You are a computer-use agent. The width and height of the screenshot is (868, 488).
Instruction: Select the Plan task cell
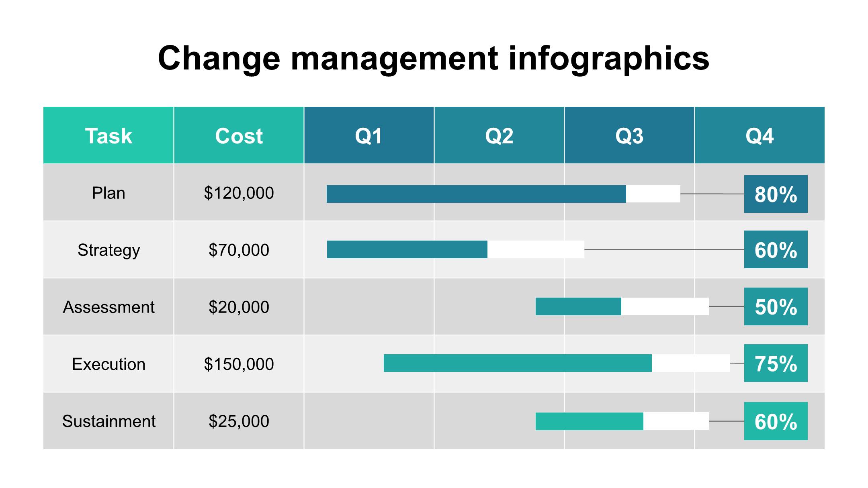click(108, 193)
